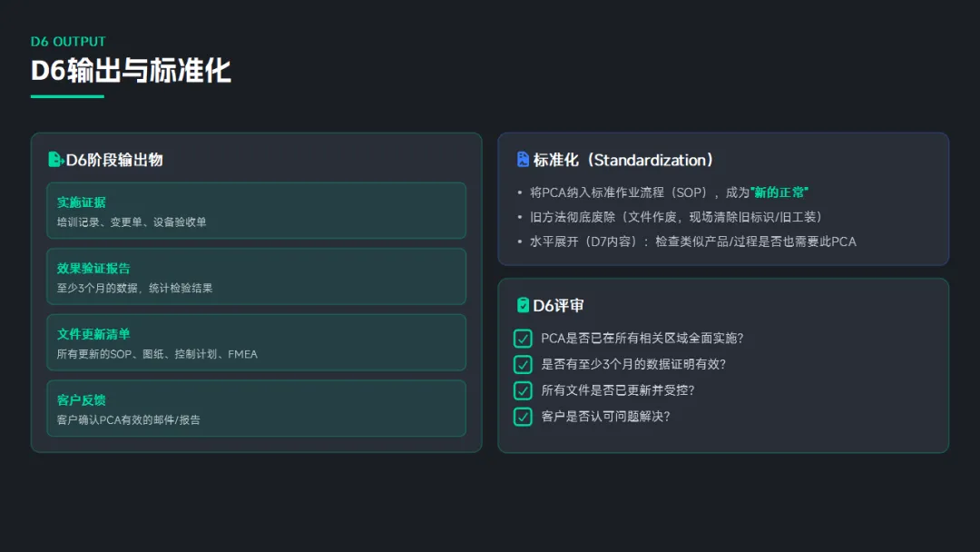This screenshot has width=980, height=552.
Task: Click the 标准化（Standardization） heading
Action: [623, 160]
